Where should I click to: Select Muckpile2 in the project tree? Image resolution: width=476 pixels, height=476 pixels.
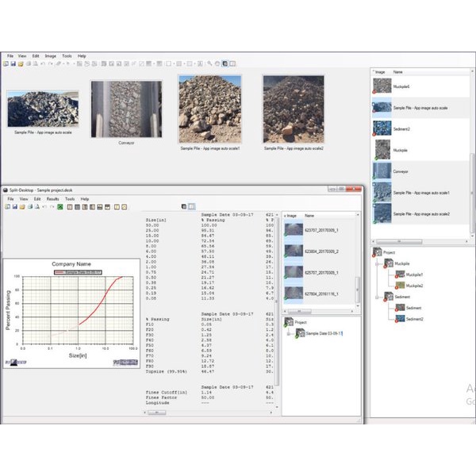coord(414,285)
